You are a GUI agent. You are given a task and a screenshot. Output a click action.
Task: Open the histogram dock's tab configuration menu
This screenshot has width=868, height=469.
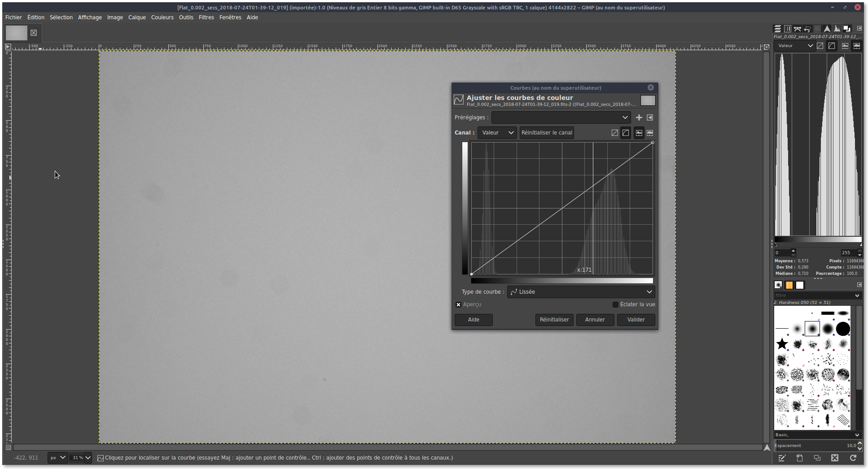(x=859, y=29)
